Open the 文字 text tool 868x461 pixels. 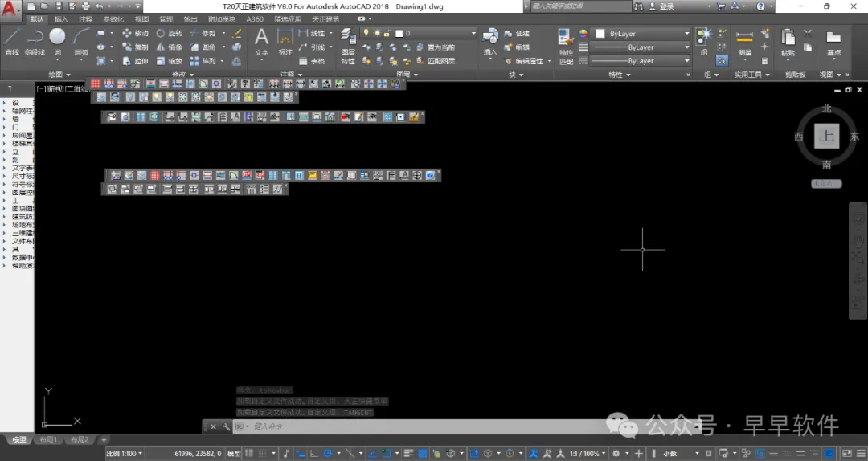point(261,42)
